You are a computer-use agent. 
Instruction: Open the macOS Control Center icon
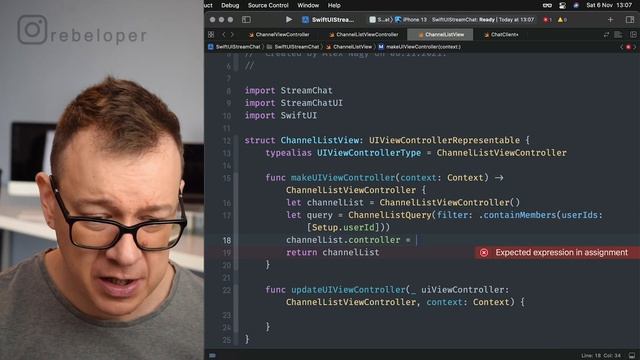coord(562,5)
